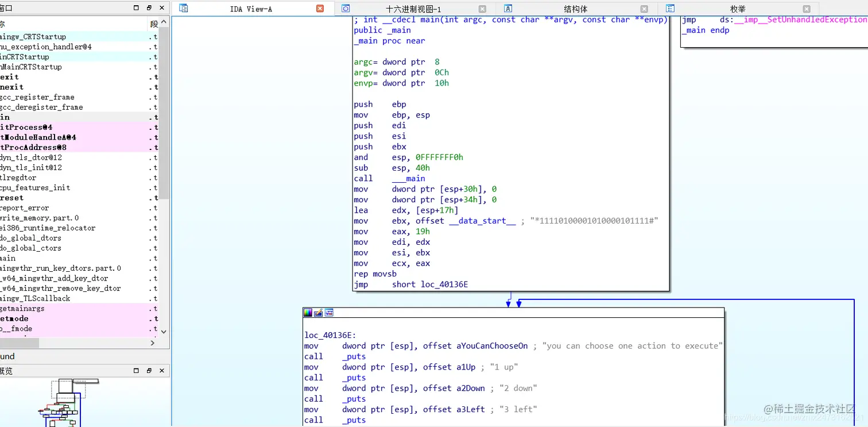The height and width of the screenshot is (427, 868).
Task: Maximize the graph overview panel
Action: click(x=136, y=371)
